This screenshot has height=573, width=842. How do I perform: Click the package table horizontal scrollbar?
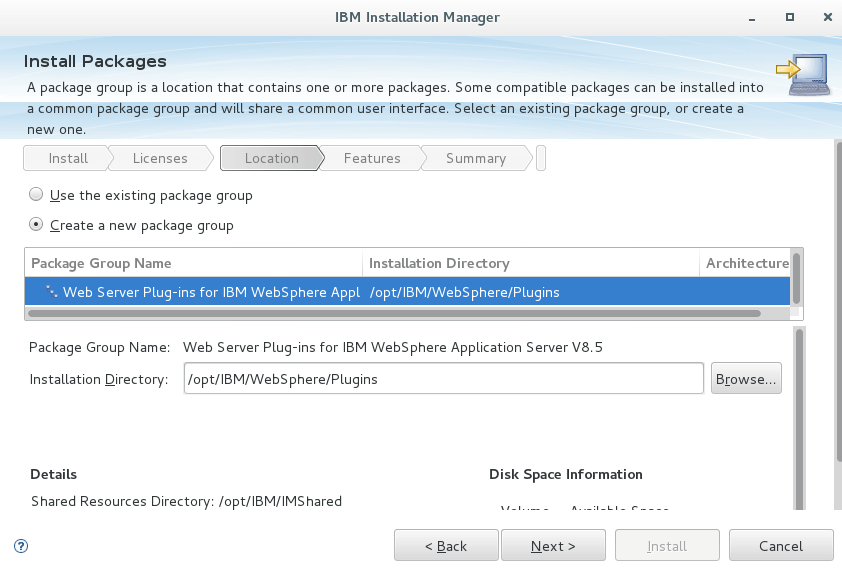click(x=394, y=314)
